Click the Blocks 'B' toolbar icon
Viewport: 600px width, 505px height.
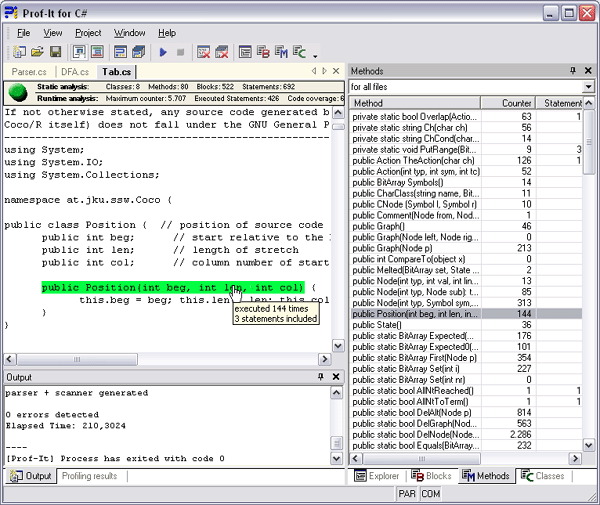(263, 52)
